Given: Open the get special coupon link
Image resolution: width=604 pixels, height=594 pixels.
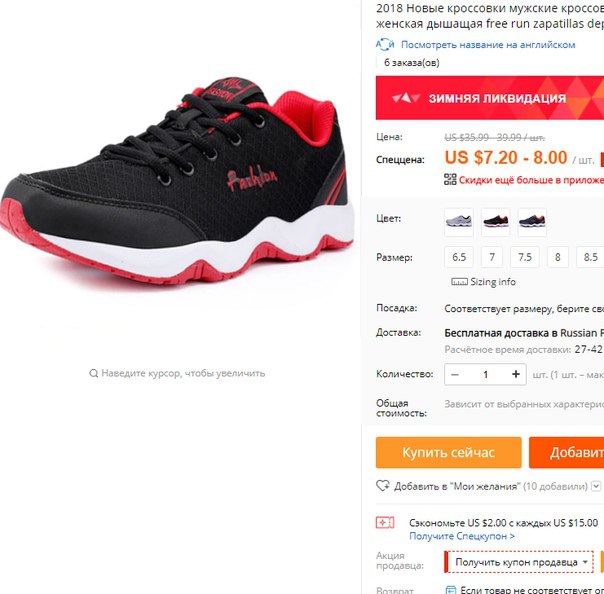Looking at the screenshot, I should [462, 536].
